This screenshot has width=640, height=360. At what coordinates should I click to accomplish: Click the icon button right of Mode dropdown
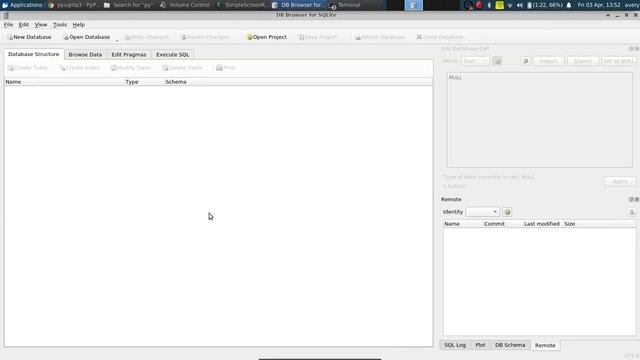pyautogui.click(x=497, y=61)
